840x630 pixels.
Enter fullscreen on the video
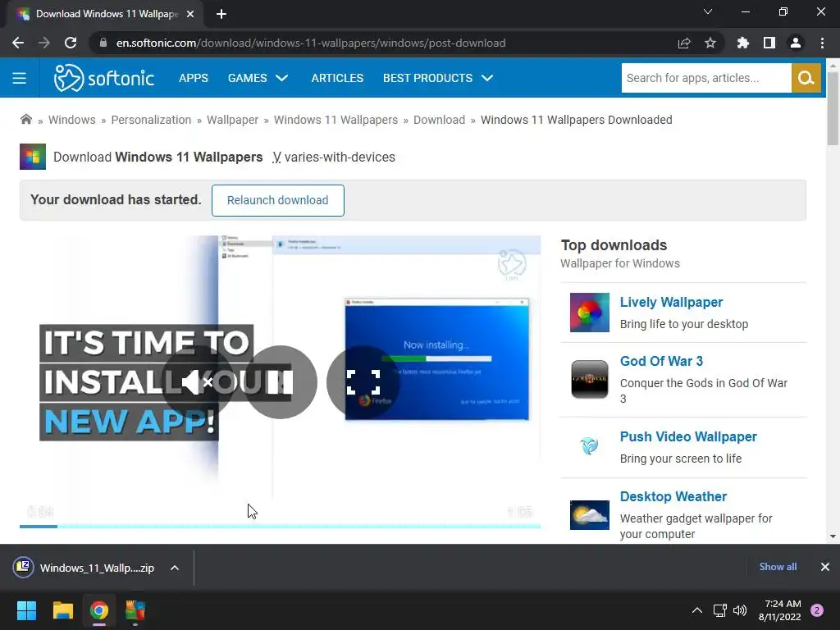pos(363,382)
